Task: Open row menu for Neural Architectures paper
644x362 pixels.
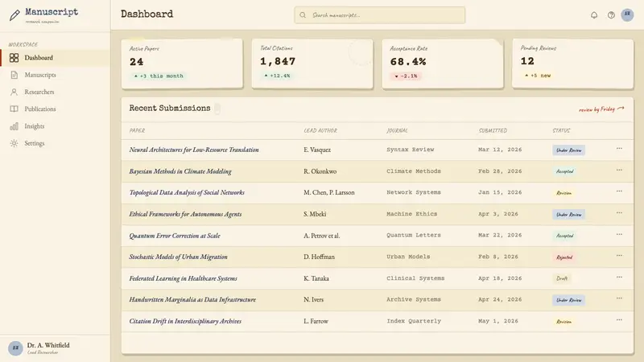Action: click(619, 149)
